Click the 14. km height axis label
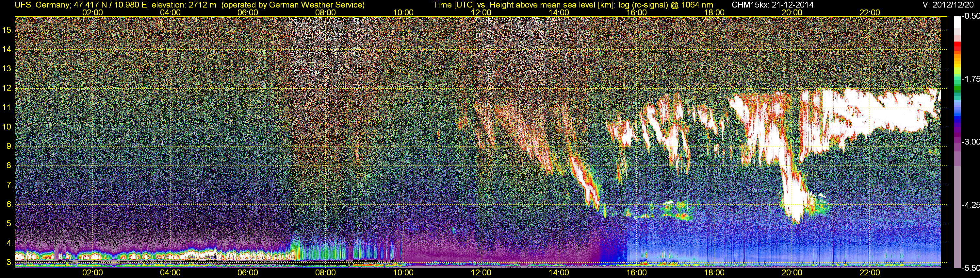Image resolution: width=980 pixels, height=278 pixels. [8, 49]
